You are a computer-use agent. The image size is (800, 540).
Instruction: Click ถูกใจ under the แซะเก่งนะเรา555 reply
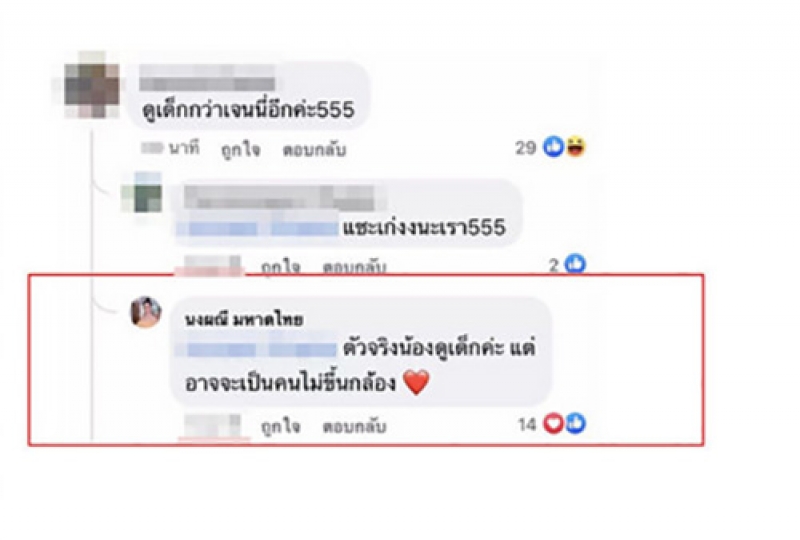[281, 266]
